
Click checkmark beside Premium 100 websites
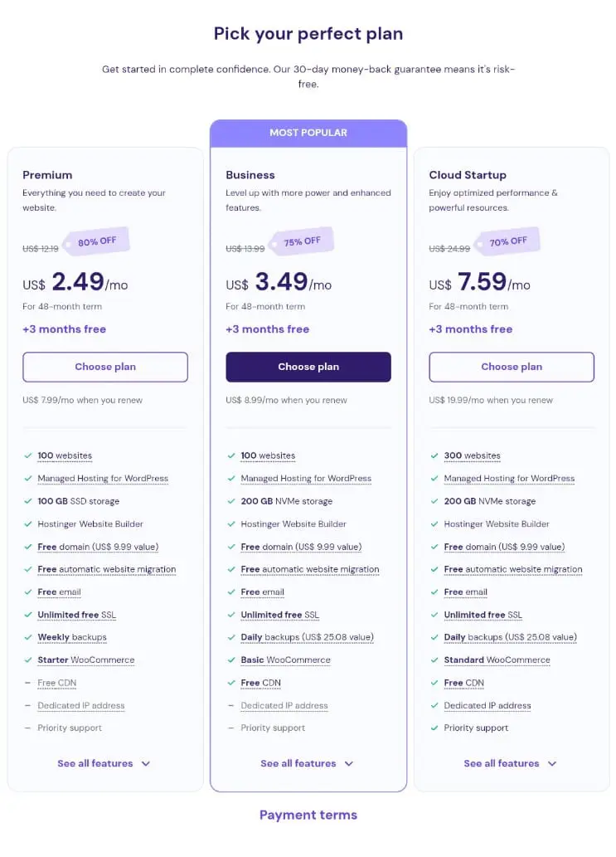pos(28,455)
